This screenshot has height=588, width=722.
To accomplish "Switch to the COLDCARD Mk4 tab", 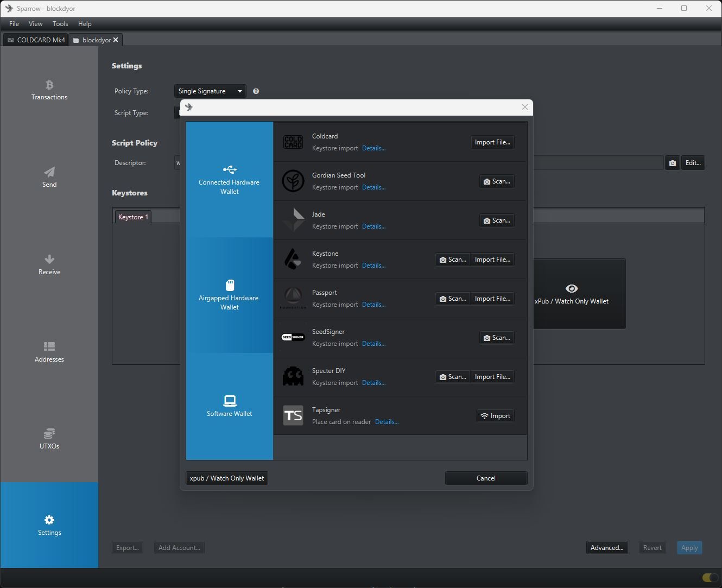I will [36, 40].
